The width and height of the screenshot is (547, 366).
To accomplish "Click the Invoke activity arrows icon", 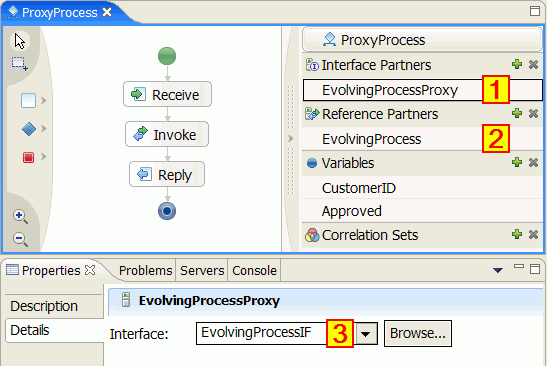I will pyautogui.click(x=140, y=134).
